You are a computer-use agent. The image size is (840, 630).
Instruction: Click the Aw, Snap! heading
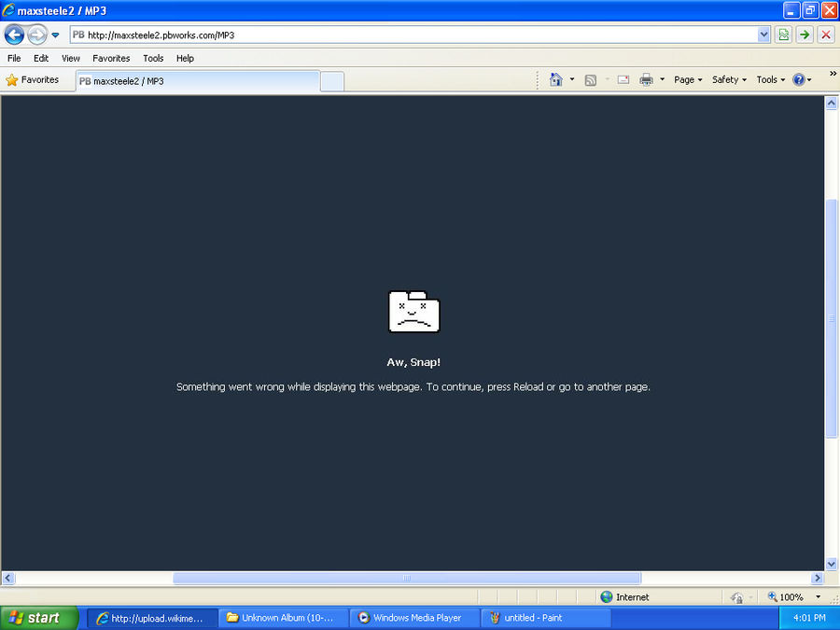pyautogui.click(x=413, y=362)
